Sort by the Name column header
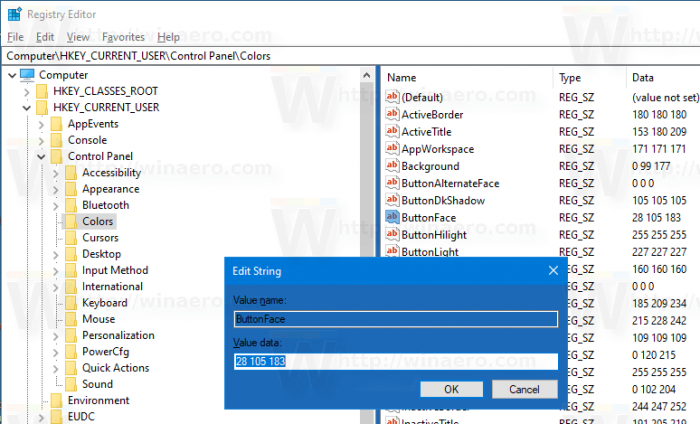Viewport: 700px width, 424px height. 467,78
